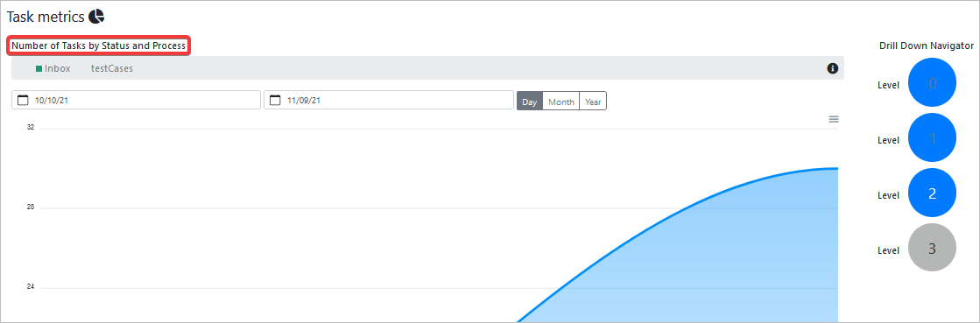
Task: Click the start date calendar icon
Action: pyautogui.click(x=23, y=100)
